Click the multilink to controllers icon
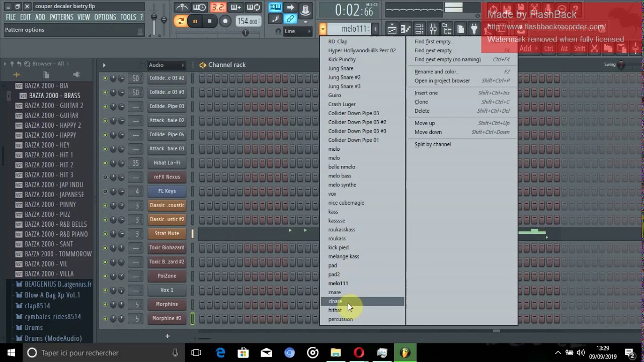 point(290,19)
